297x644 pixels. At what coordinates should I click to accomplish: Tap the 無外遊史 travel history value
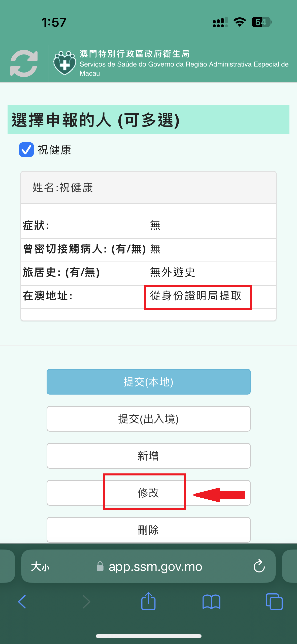[173, 272]
